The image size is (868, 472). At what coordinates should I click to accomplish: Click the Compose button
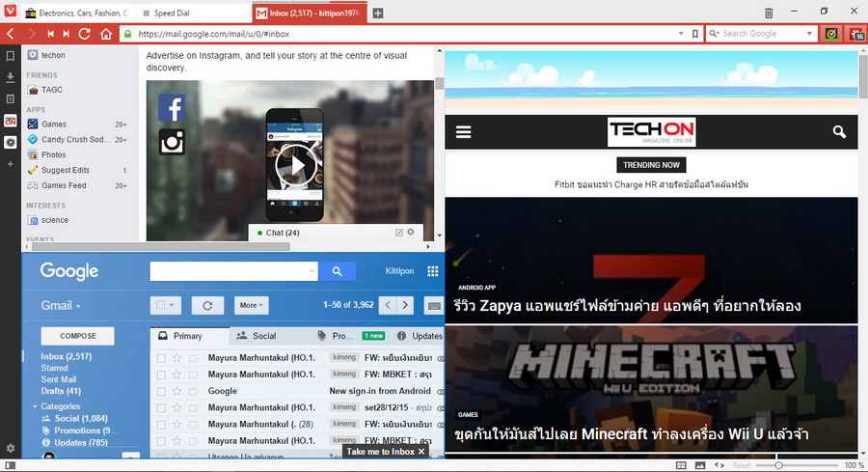point(77,336)
